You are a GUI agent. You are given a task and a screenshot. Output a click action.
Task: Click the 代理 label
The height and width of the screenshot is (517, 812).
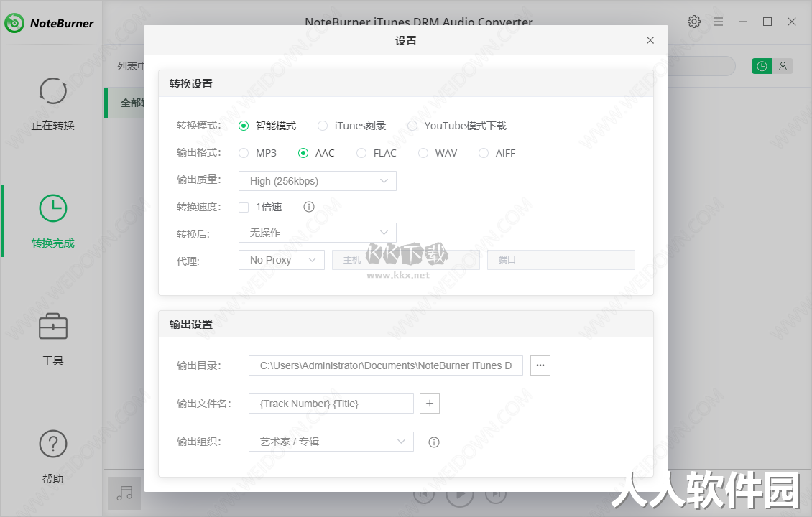tap(188, 261)
